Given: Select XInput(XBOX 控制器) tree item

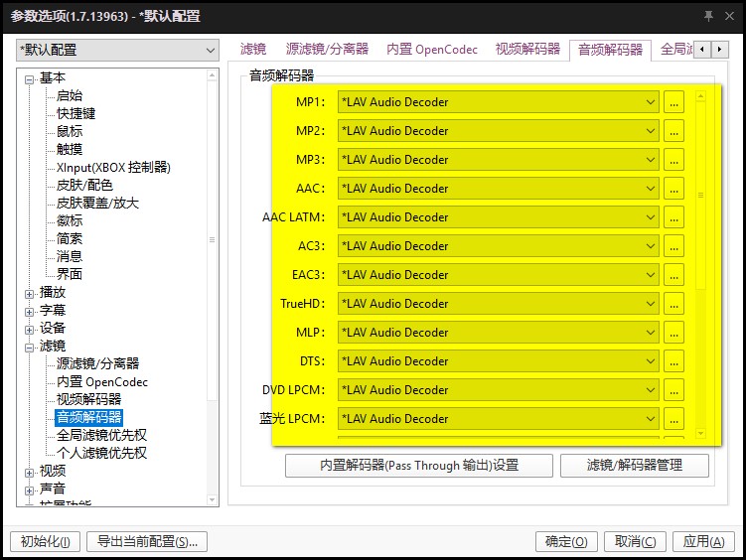Looking at the screenshot, I should tap(113, 168).
